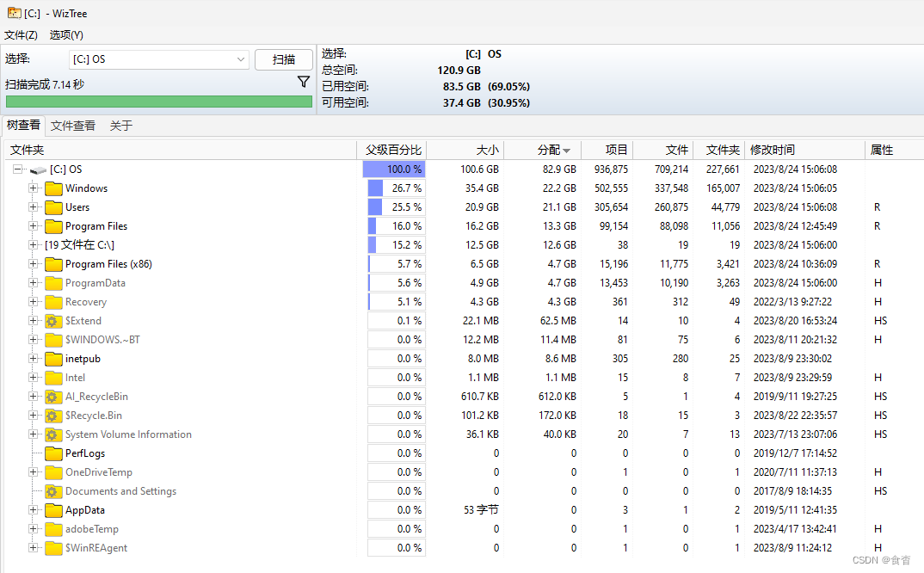This screenshot has width=924, height=573.
Task: Select the Users item count 305,654
Action: click(x=611, y=206)
